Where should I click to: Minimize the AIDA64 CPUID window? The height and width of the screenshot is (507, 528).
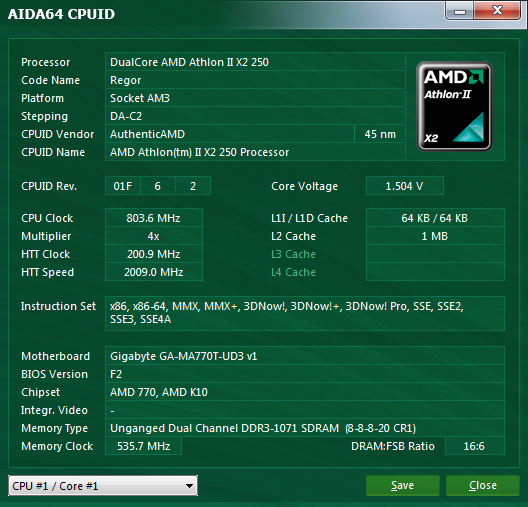tap(460, 11)
